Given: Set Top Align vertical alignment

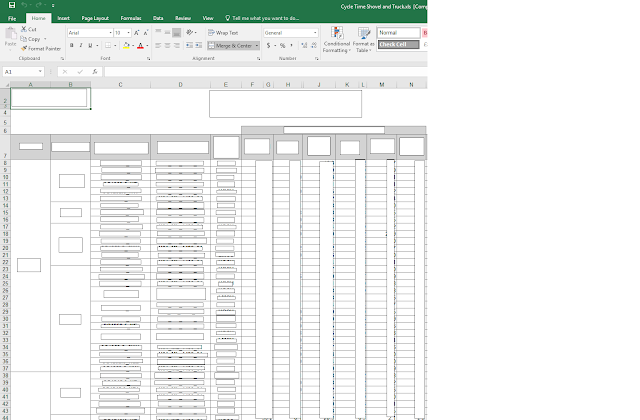Looking at the screenshot, I should [158, 33].
